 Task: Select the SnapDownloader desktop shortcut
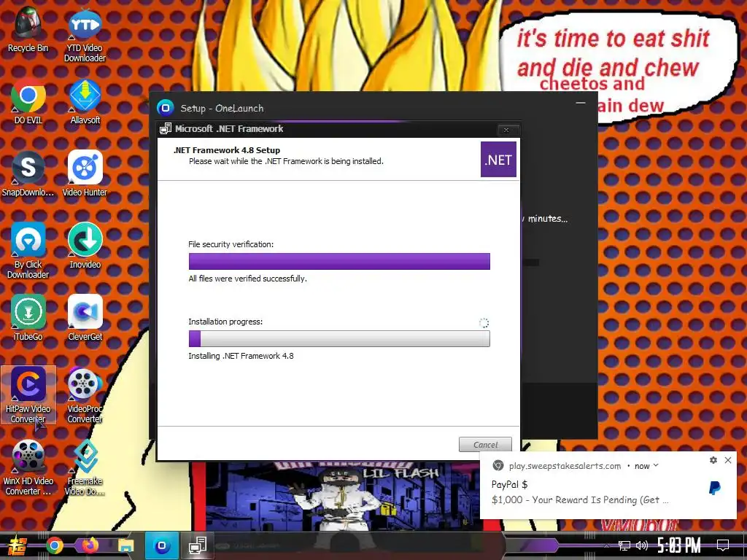tap(28, 174)
